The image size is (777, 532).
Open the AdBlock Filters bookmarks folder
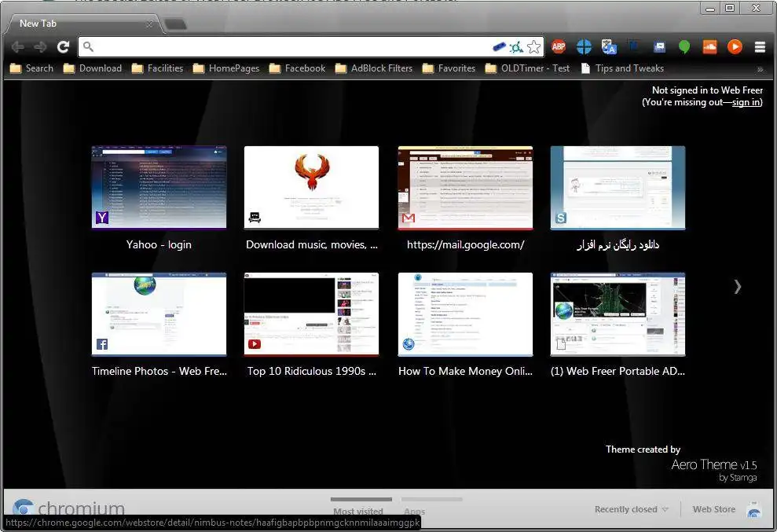[x=374, y=68]
